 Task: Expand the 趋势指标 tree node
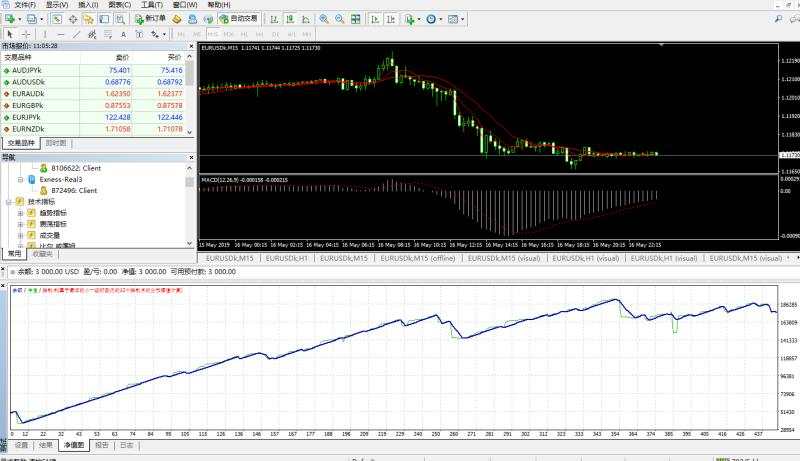pos(20,212)
